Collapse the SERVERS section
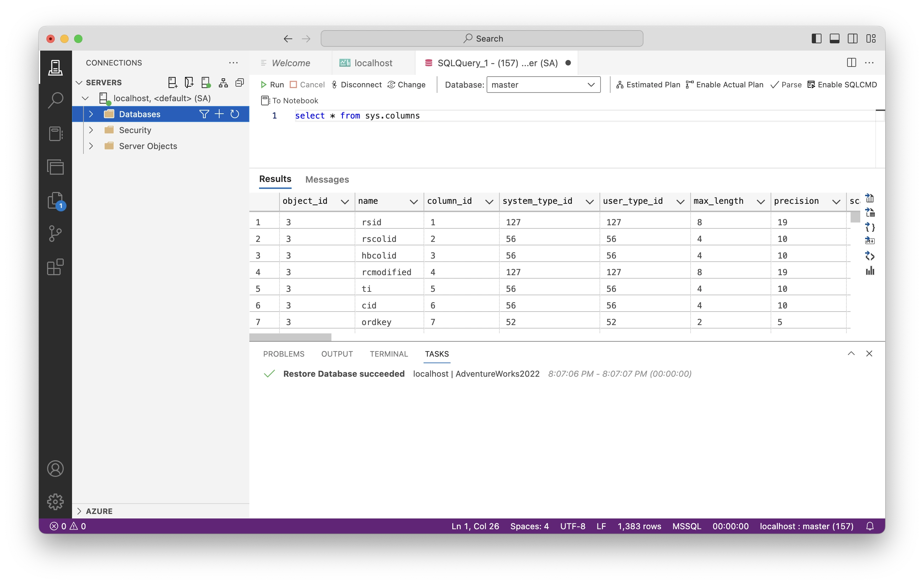Viewport: 924px width, 585px height. (x=79, y=82)
